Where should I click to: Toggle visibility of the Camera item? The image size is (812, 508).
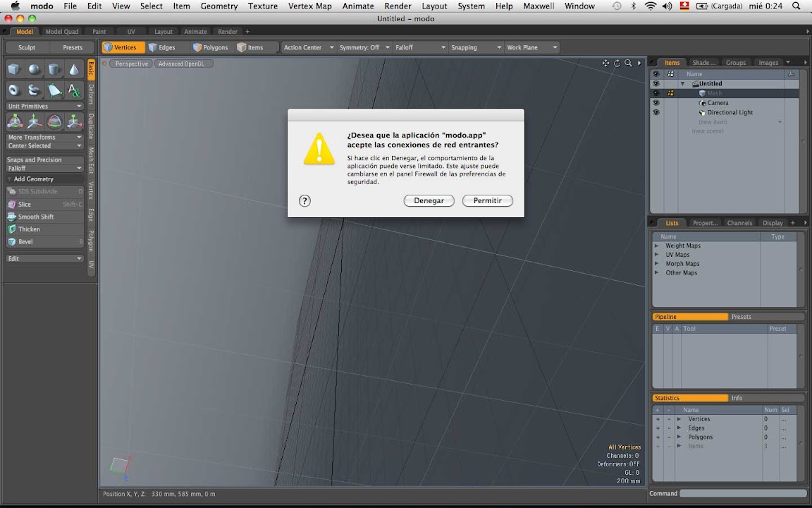tap(656, 102)
